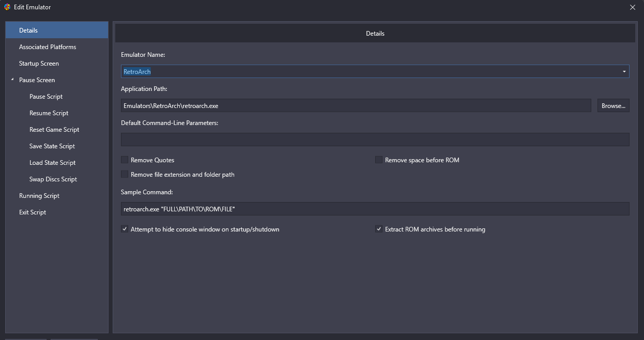Click the Application Path: label

pyautogui.click(x=144, y=89)
